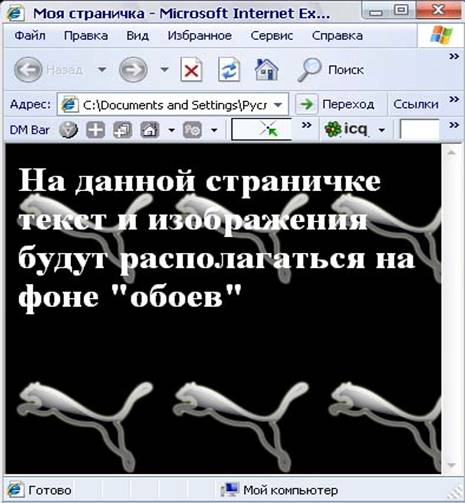465x503 pixels.
Task: Expand hidden standard toolbar buttons chevron
Action: tap(454, 56)
